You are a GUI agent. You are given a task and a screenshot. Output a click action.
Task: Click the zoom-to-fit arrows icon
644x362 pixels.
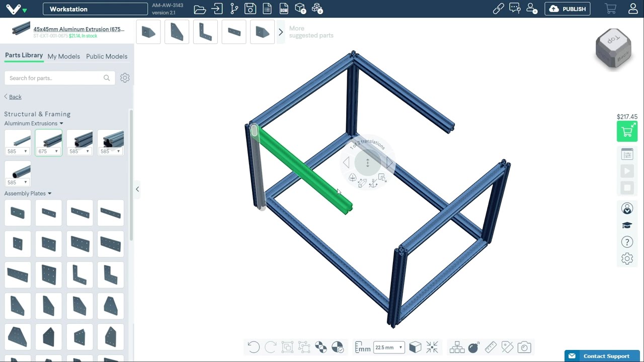point(432,347)
